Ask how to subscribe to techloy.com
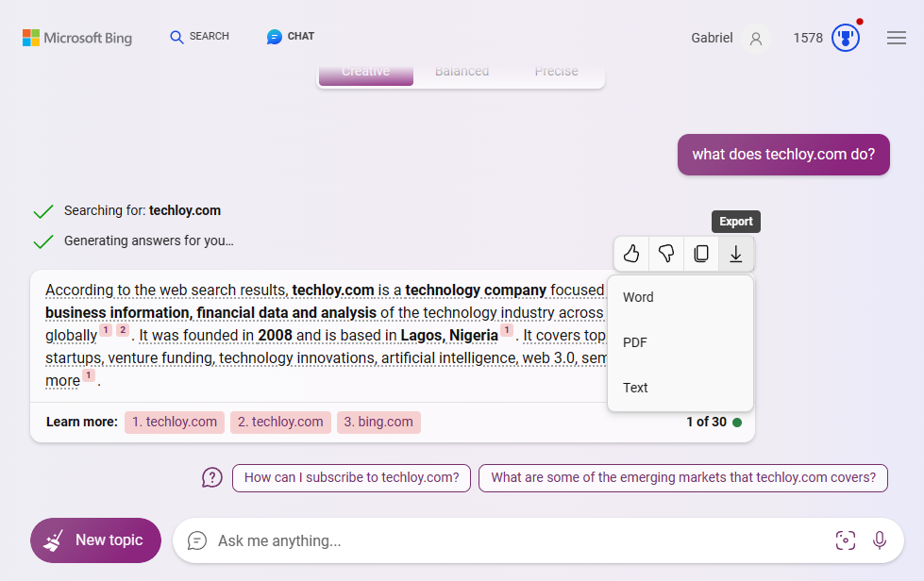 [x=351, y=478]
